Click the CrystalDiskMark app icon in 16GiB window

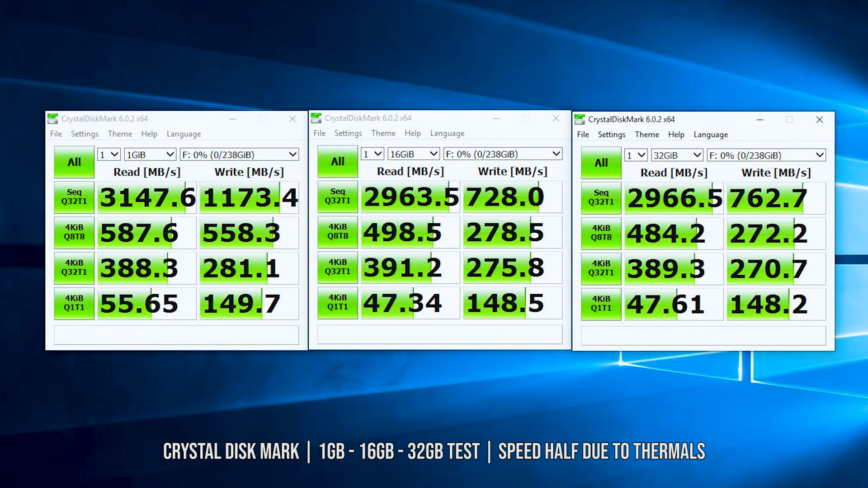[x=316, y=118]
